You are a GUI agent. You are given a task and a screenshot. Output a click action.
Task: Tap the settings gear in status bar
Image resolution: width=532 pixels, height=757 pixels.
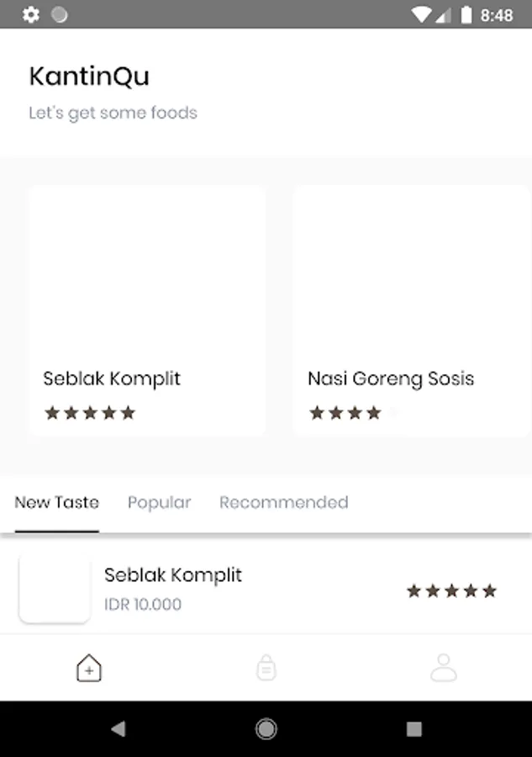pos(31,14)
